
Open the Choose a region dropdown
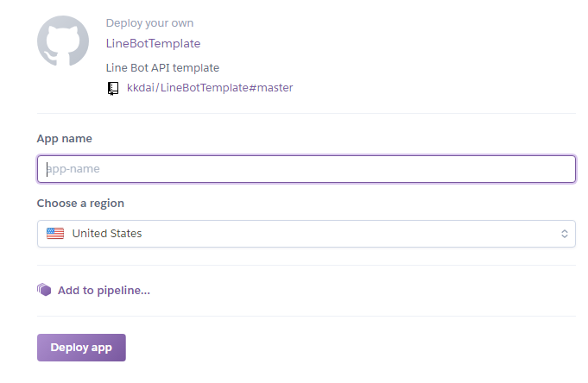pos(306,234)
